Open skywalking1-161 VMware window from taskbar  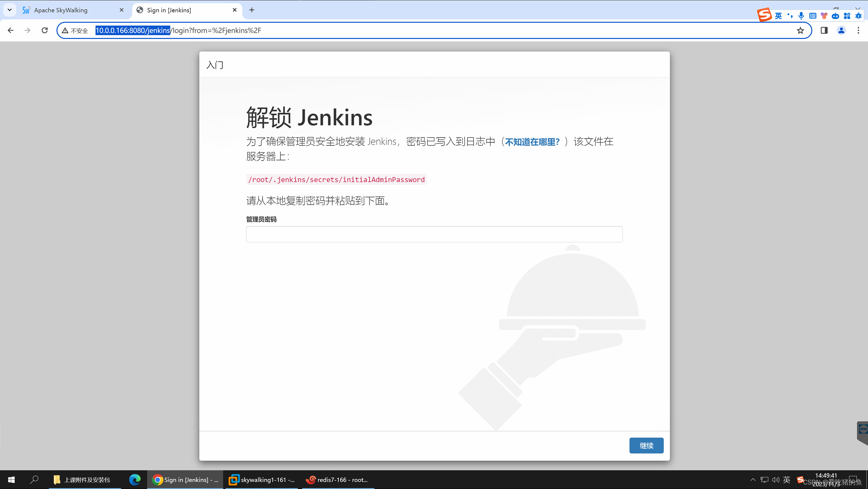pyautogui.click(x=262, y=479)
